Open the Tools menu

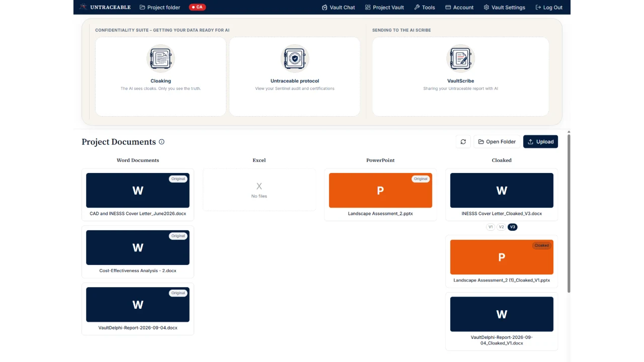pyautogui.click(x=425, y=8)
